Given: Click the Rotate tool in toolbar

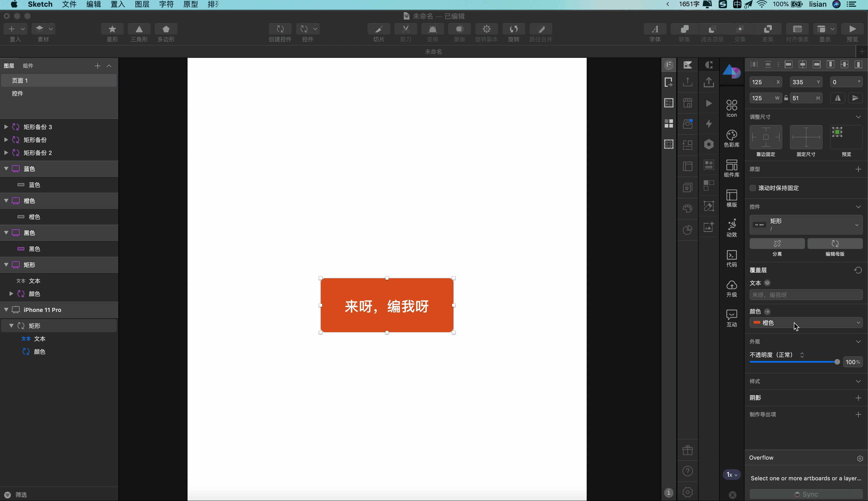Looking at the screenshot, I should coord(514,29).
